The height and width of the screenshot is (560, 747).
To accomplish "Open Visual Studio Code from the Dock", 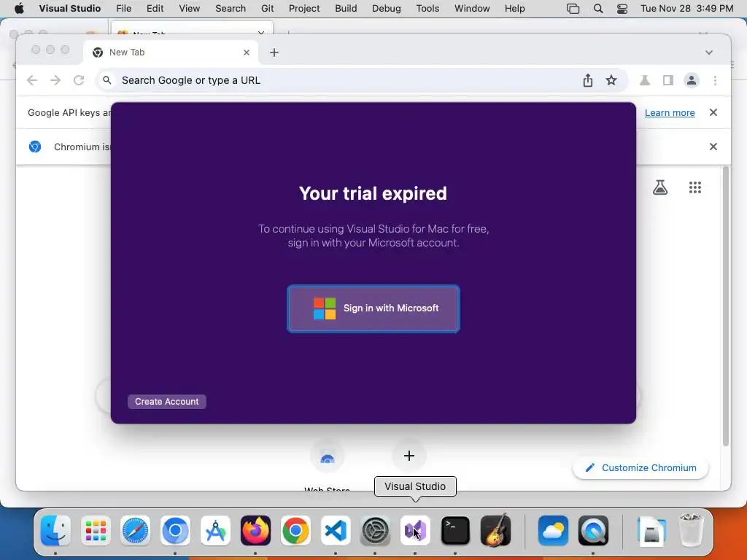I will coord(336,531).
